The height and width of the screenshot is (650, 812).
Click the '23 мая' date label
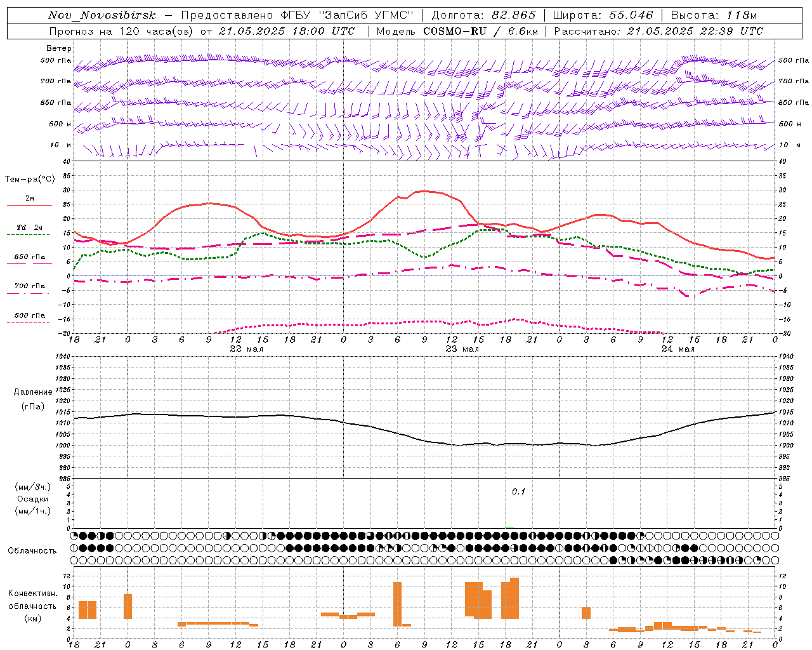[x=462, y=349]
